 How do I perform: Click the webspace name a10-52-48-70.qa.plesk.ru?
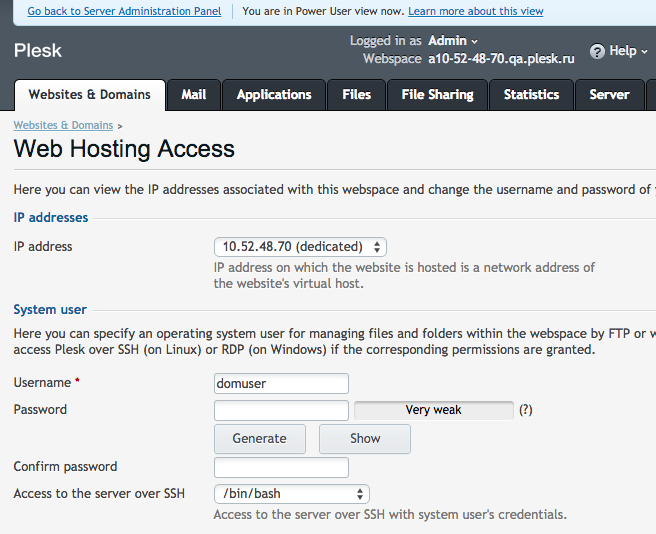[x=501, y=59]
